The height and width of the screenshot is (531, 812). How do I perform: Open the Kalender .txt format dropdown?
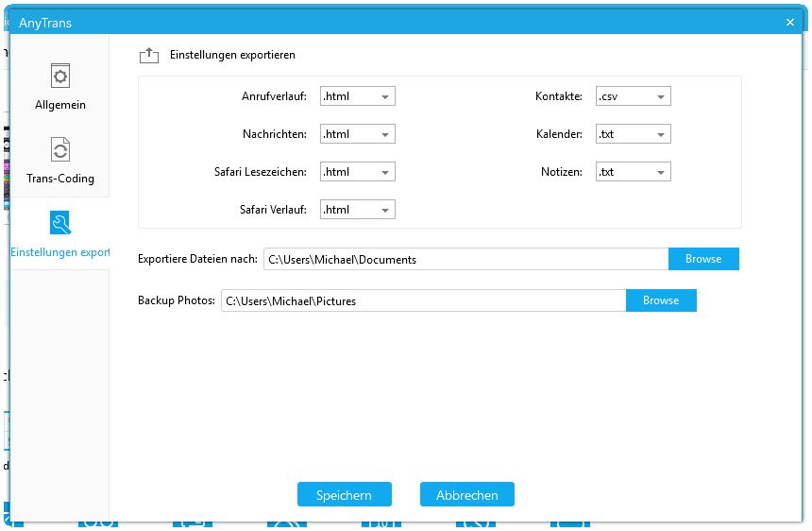[x=634, y=134]
